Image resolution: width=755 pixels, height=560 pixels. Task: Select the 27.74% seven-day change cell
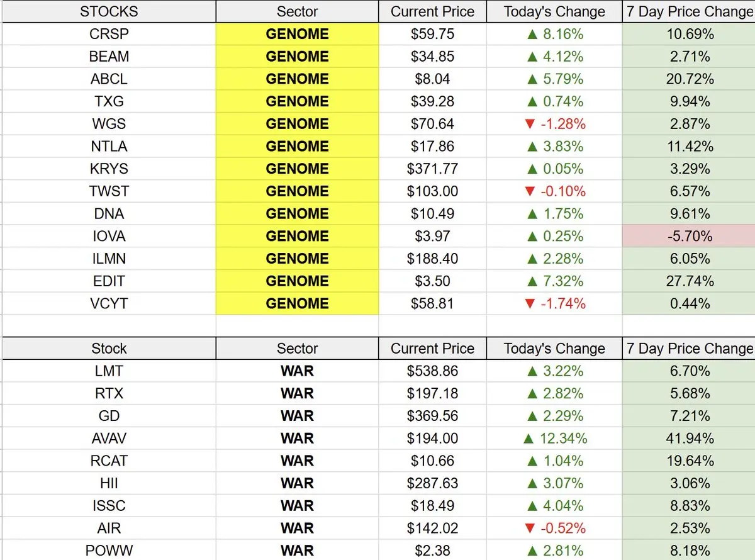click(x=689, y=281)
